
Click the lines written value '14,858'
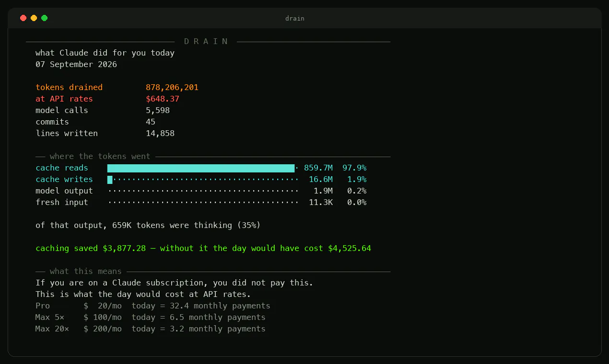click(160, 133)
